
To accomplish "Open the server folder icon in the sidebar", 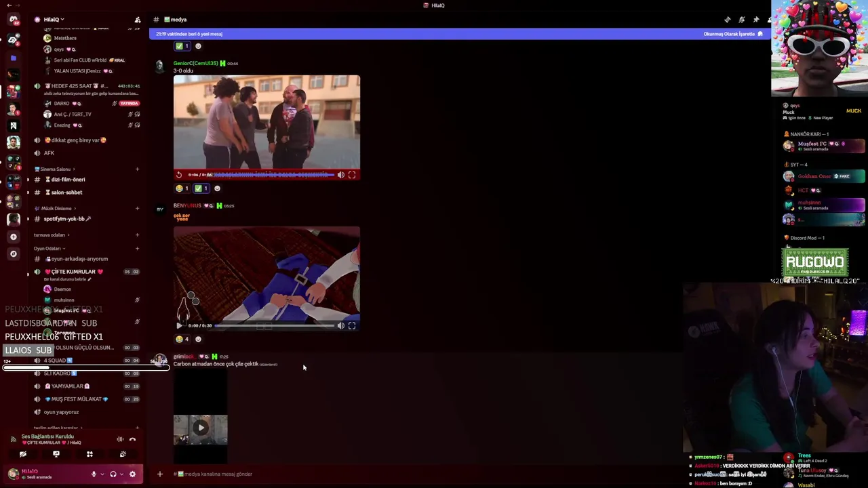I will [x=13, y=58].
